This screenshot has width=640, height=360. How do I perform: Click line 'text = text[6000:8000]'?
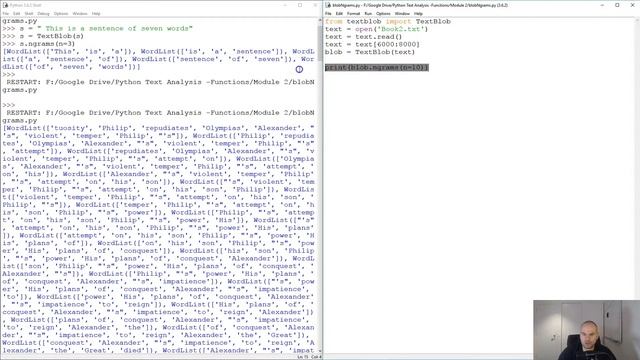pyautogui.click(x=372, y=44)
